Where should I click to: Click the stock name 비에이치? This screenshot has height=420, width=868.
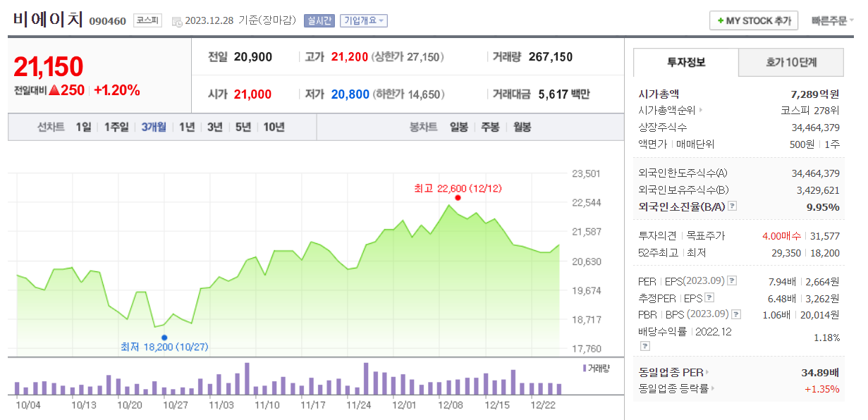click(48, 20)
